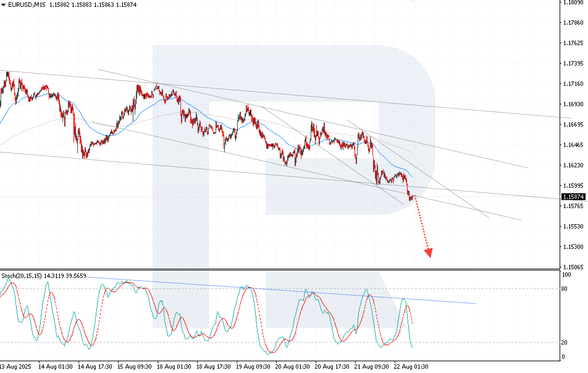The width and height of the screenshot is (588, 373).
Task: Click the stochastic scale 100 label
Action: [566, 275]
